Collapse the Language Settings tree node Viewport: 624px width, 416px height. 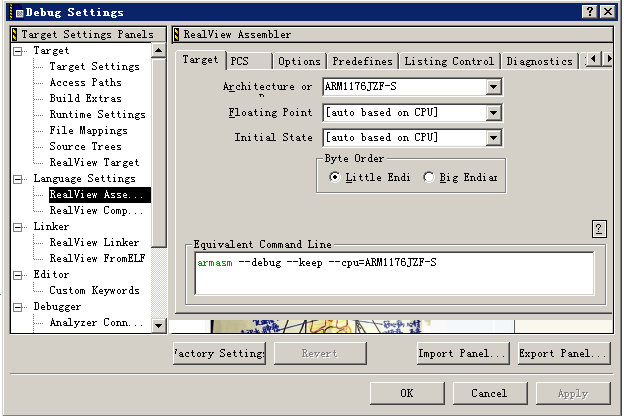click(x=18, y=179)
